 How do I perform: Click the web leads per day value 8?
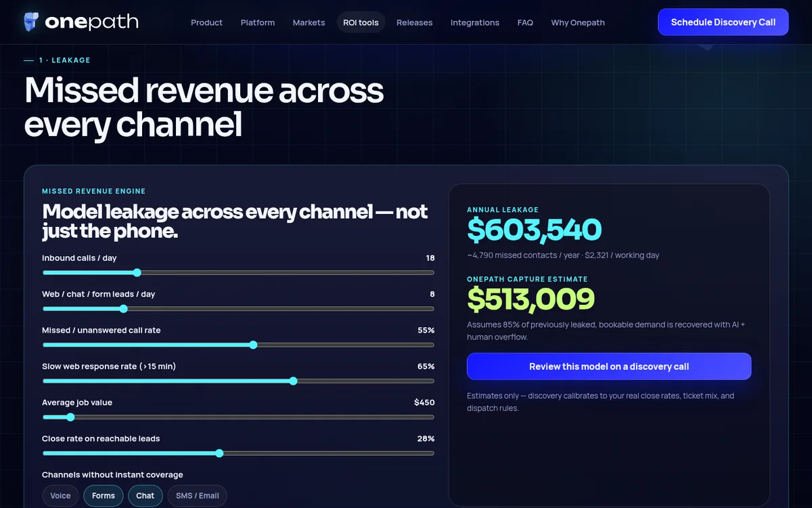pos(432,295)
